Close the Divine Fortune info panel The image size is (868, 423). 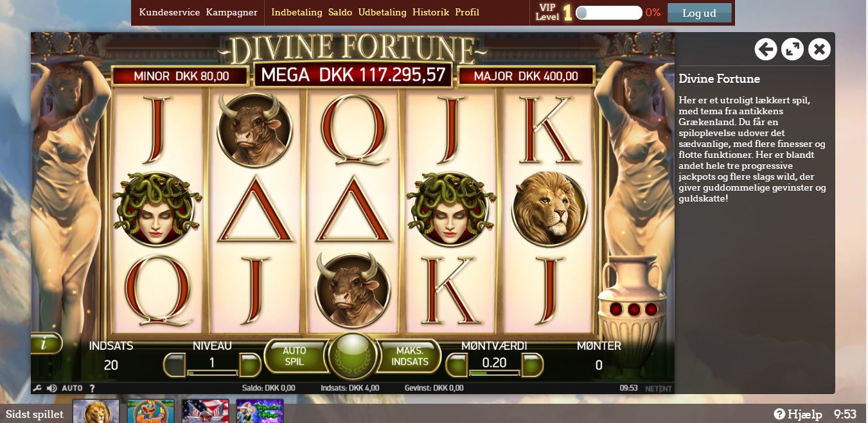(819, 49)
